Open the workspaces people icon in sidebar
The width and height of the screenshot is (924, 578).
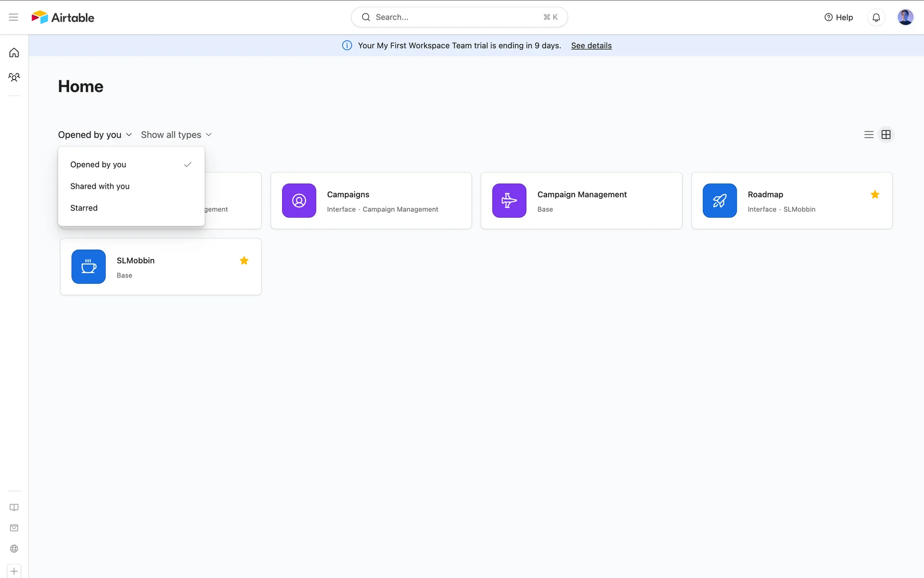pyautogui.click(x=14, y=77)
